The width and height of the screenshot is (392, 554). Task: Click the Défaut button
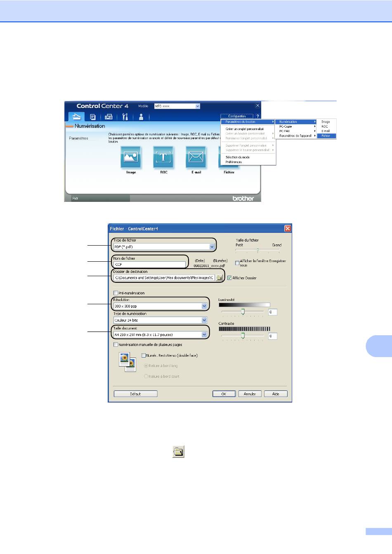click(135, 394)
